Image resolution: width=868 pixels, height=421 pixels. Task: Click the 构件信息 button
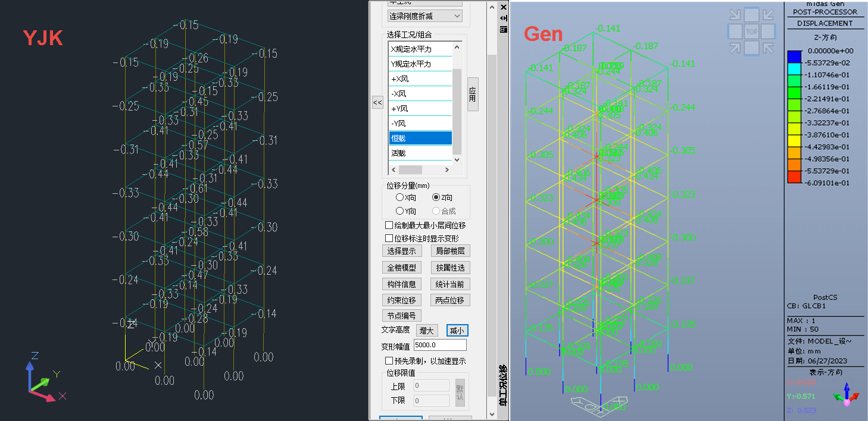click(x=401, y=284)
